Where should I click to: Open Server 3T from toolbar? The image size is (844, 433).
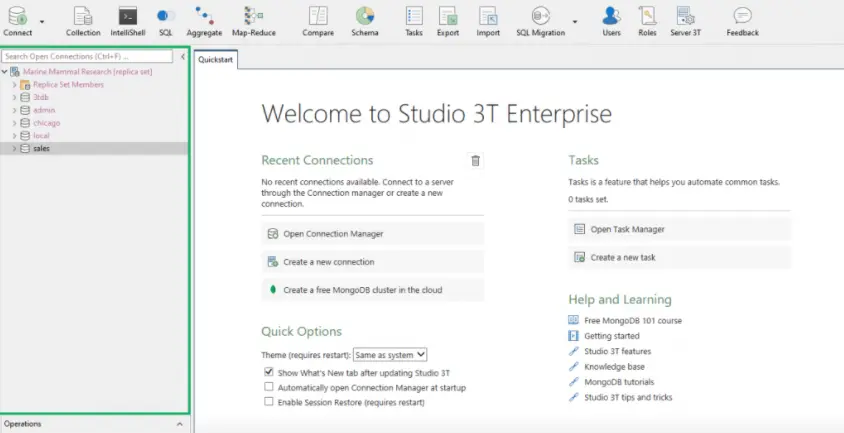pyautogui.click(x=685, y=21)
